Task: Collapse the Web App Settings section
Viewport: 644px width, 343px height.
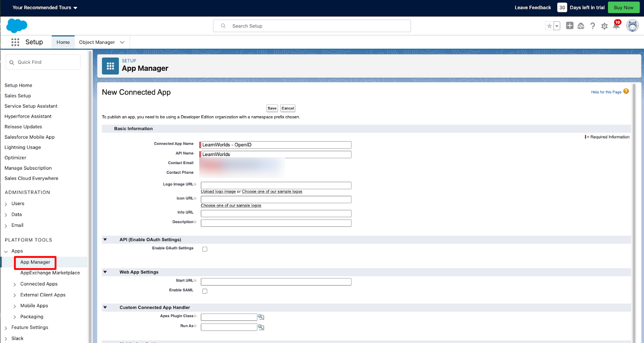Action: 105,272
